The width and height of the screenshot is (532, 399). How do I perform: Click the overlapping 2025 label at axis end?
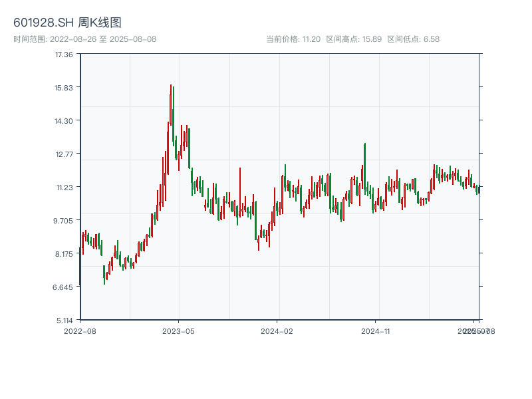tap(476, 331)
